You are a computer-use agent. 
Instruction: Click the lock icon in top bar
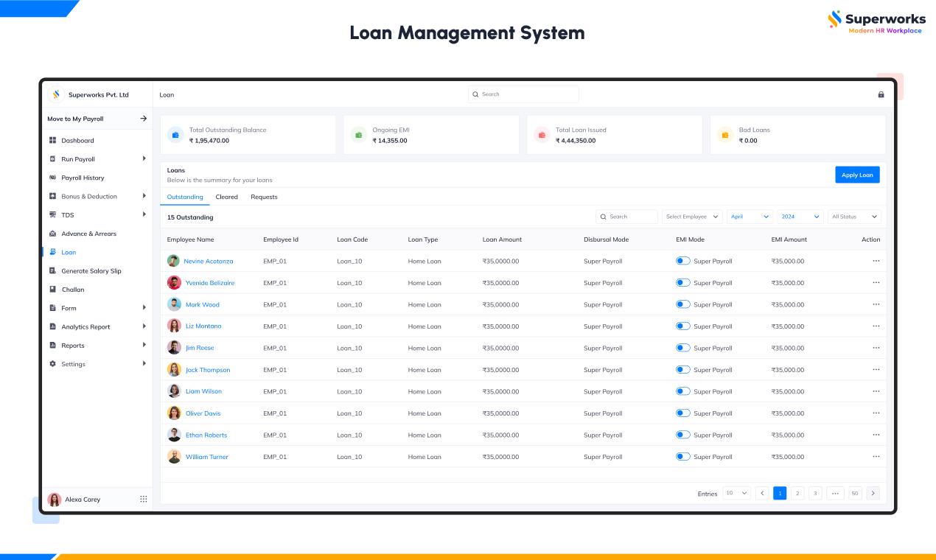881,94
